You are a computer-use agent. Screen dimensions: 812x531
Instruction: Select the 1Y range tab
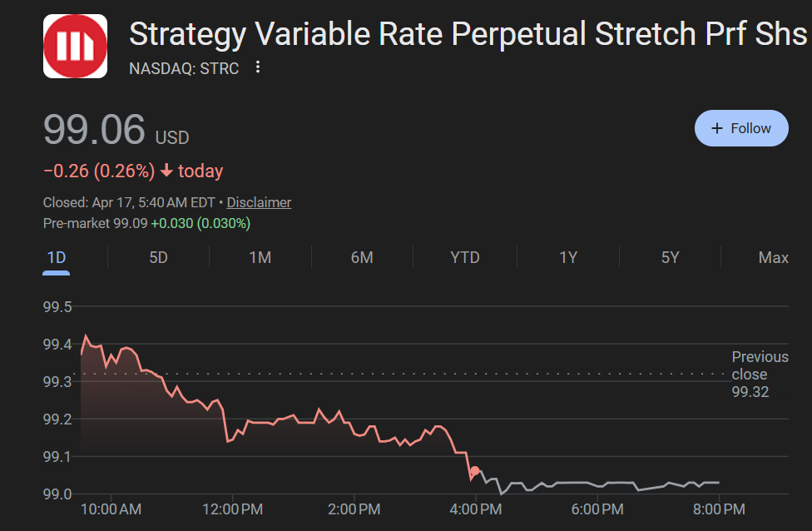coord(567,258)
